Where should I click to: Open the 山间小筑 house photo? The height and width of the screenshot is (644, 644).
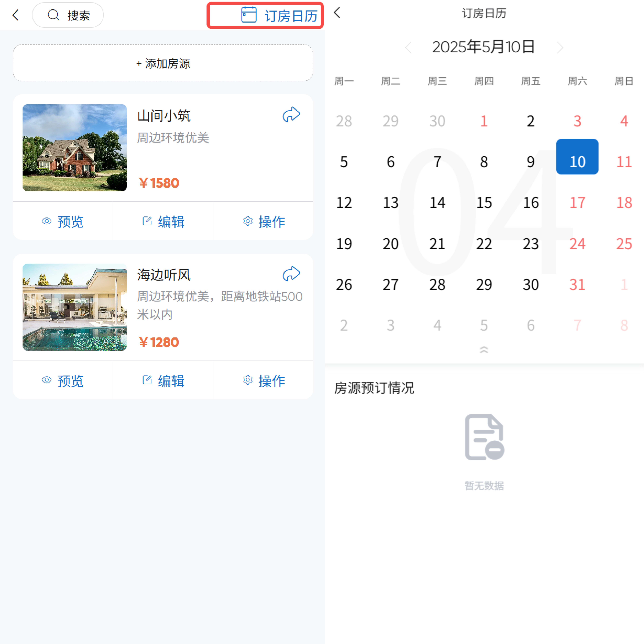[x=75, y=148]
